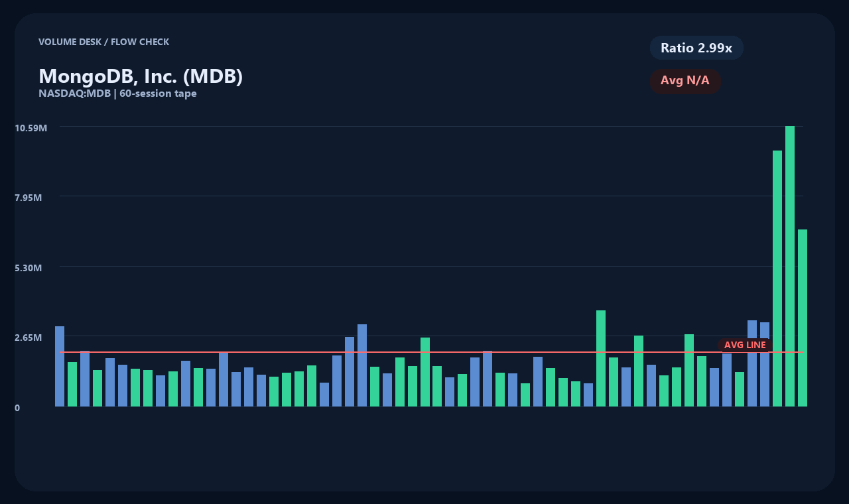The width and height of the screenshot is (849, 504).
Task: Click the NASDAQ:MDB 60-session tape subtitle
Action: click(x=117, y=94)
